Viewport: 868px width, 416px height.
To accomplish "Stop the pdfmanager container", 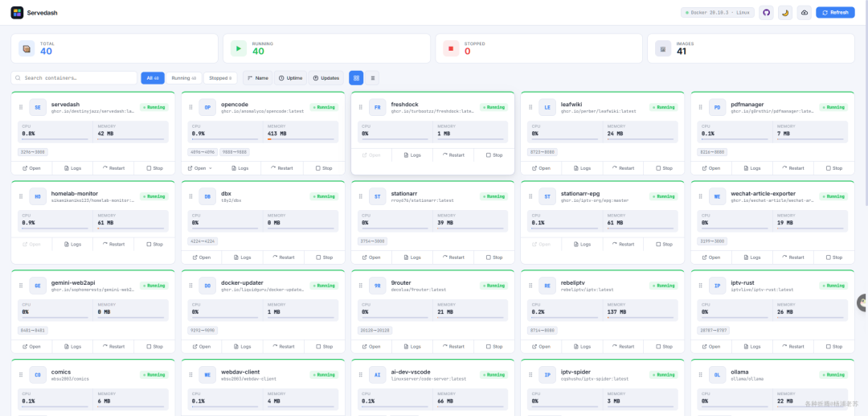I will pyautogui.click(x=833, y=168).
